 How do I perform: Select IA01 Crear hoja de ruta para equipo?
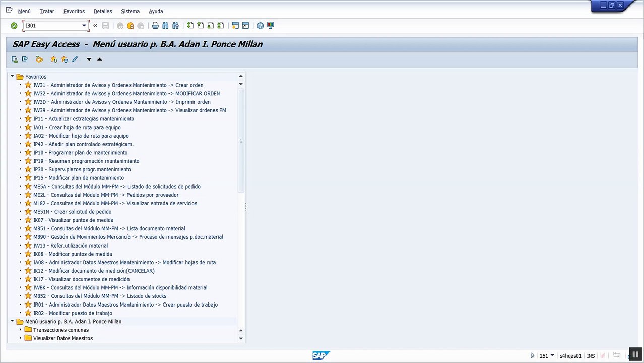click(77, 128)
